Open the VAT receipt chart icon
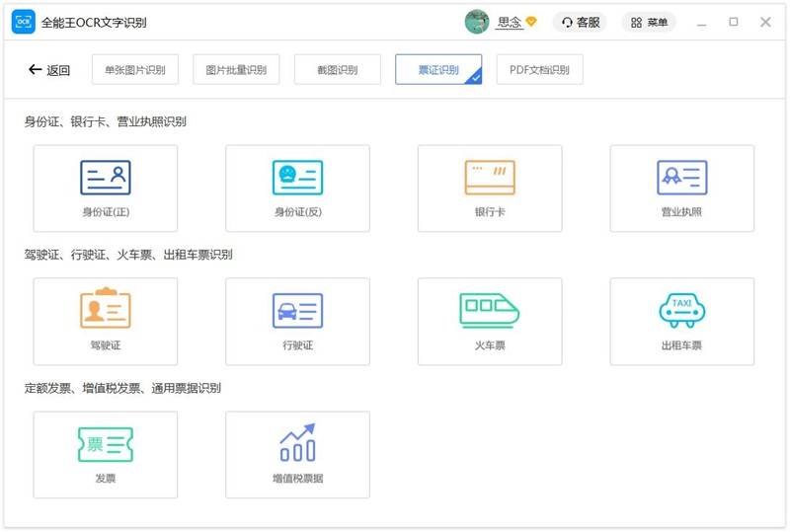 297,442
